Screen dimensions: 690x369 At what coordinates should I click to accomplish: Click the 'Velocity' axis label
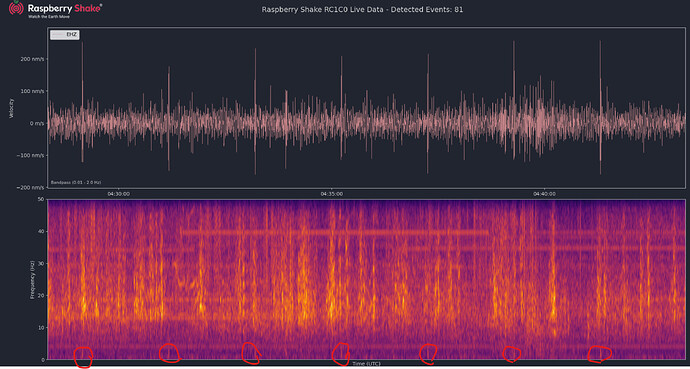(x=11, y=108)
